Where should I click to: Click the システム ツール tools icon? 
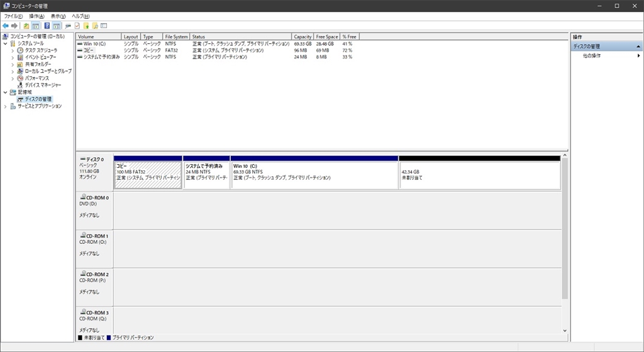point(13,43)
